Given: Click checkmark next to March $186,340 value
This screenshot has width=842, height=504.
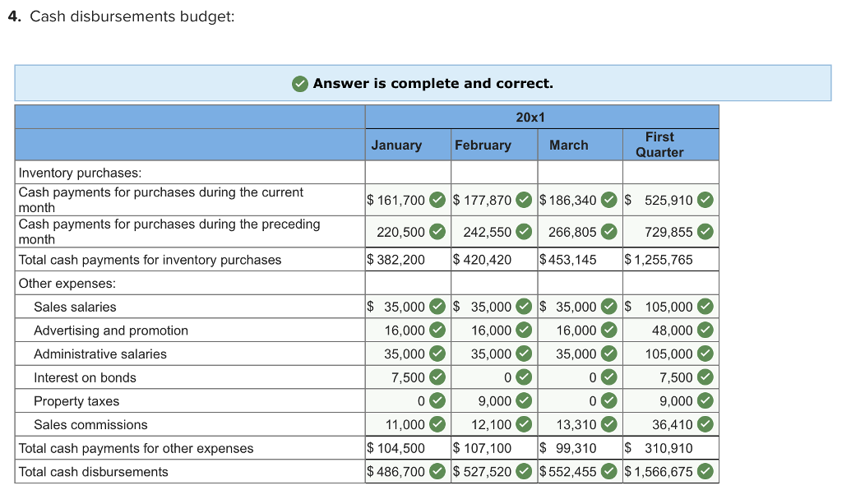Looking at the screenshot, I should point(608,200).
